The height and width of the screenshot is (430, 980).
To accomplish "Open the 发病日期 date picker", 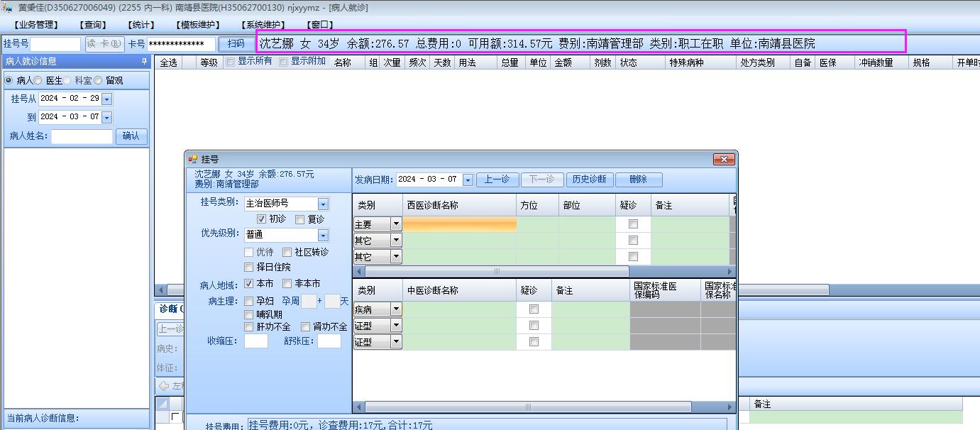I will click(468, 180).
